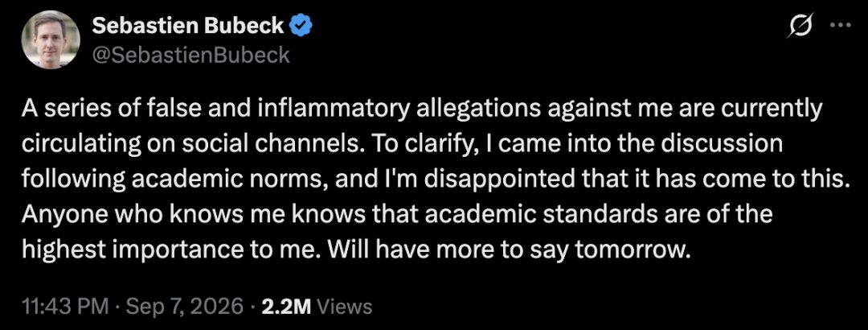Screen dimensions: 868x330
Task: Click the Views label next to 2.2M
Action: pyautogui.click(x=346, y=306)
